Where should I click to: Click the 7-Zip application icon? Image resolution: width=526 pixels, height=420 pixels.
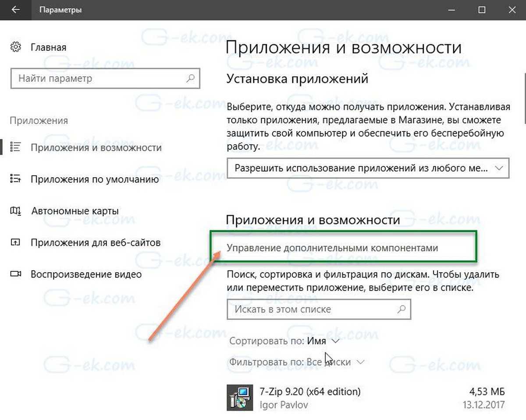[240, 398]
